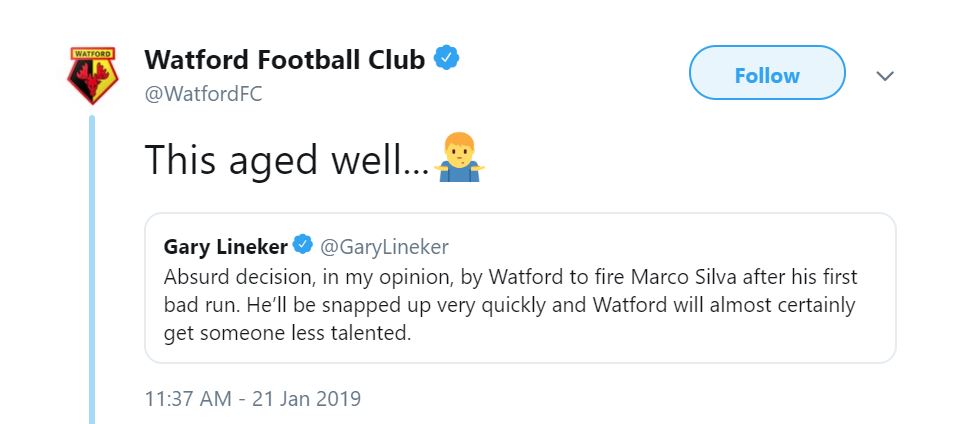The width and height of the screenshot is (956, 424).
Task: Open the 21 Jan 2019 date permalink
Action: (308, 398)
